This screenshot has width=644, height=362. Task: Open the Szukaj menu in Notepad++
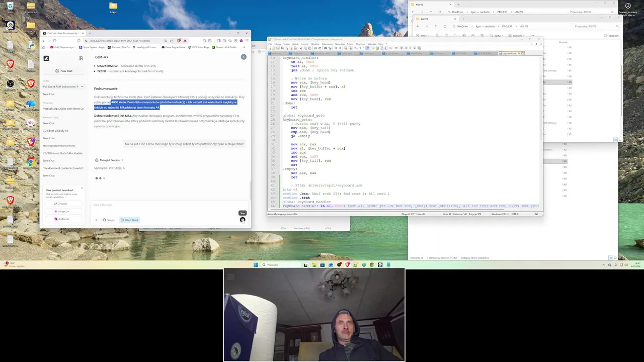(286, 44)
